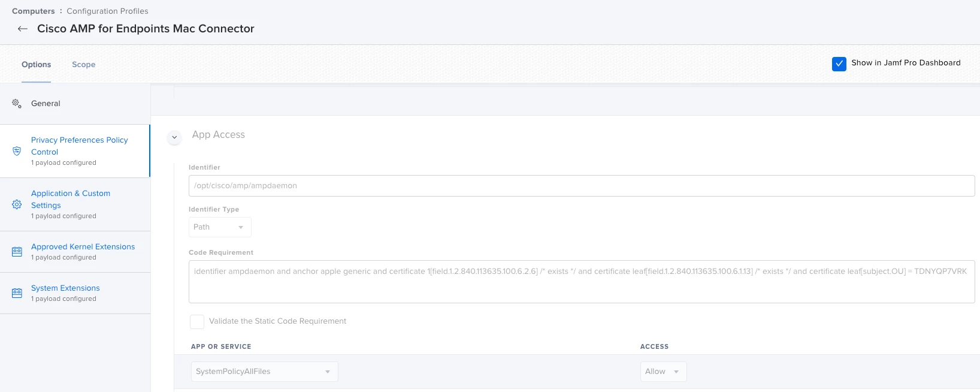Collapse the App Access section chevron
The width and height of the screenshot is (980, 392).
(x=174, y=137)
